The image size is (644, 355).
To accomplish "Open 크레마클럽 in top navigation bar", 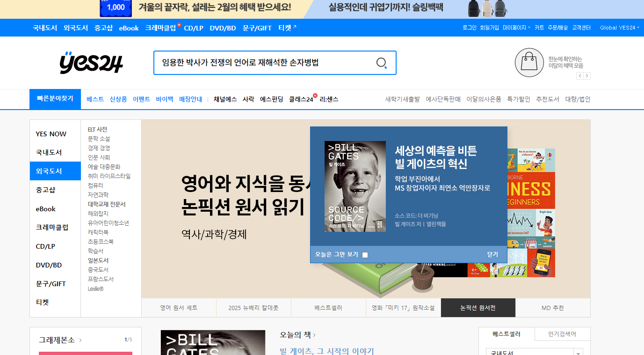I will coord(160,28).
